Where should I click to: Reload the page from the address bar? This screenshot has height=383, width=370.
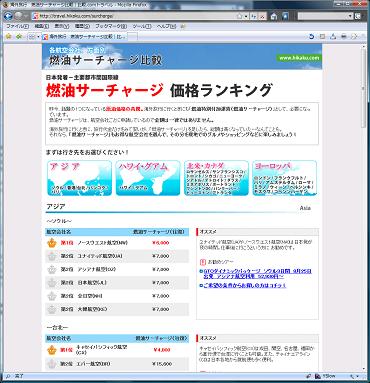(x=254, y=16)
